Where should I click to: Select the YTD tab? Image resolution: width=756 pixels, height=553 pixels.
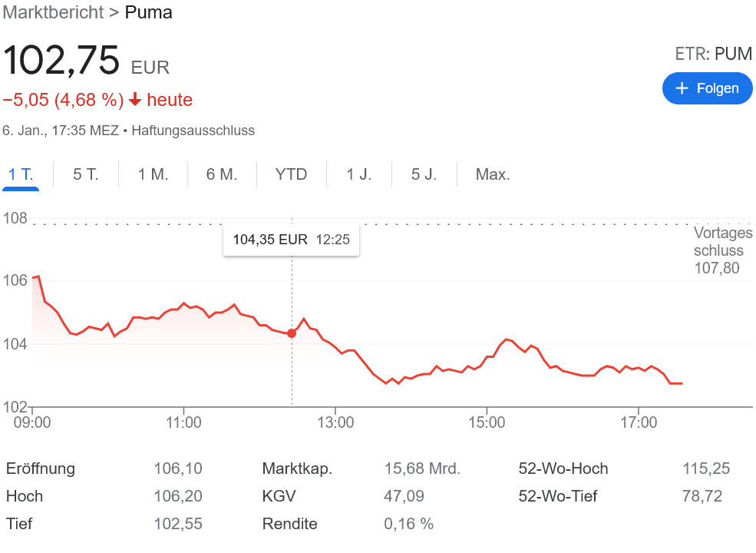pos(291,174)
